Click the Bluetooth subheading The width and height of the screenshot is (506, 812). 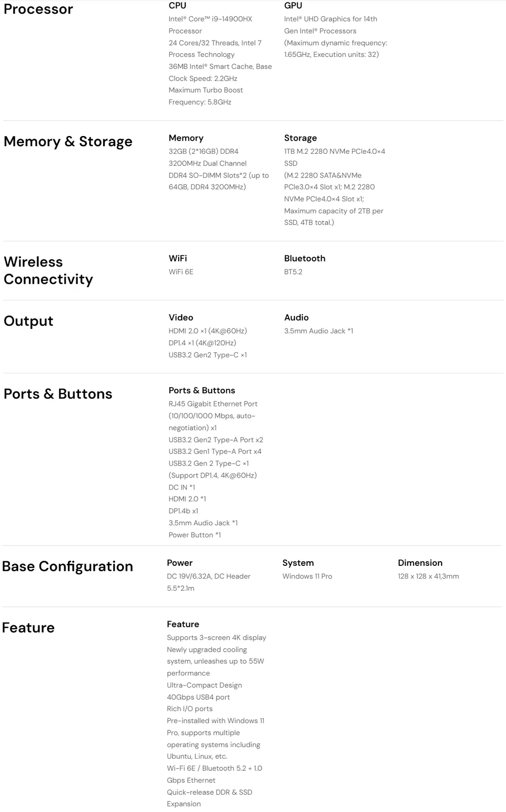click(305, 258)
